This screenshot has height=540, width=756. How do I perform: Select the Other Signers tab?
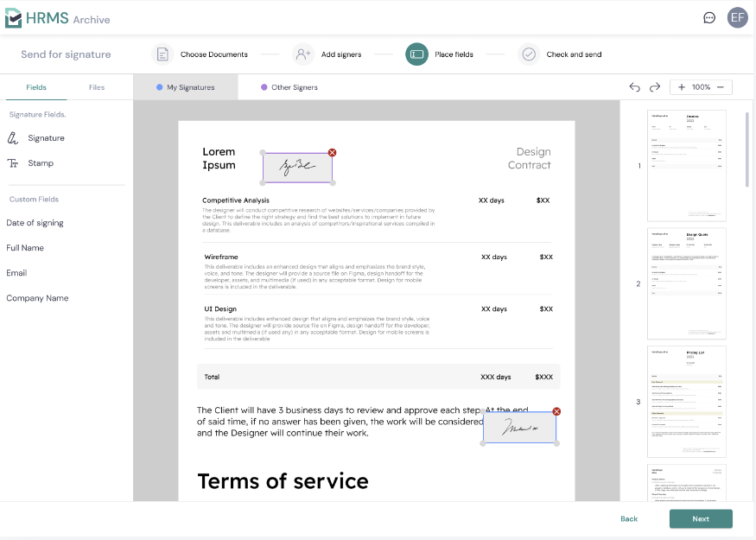pos(289,87)
